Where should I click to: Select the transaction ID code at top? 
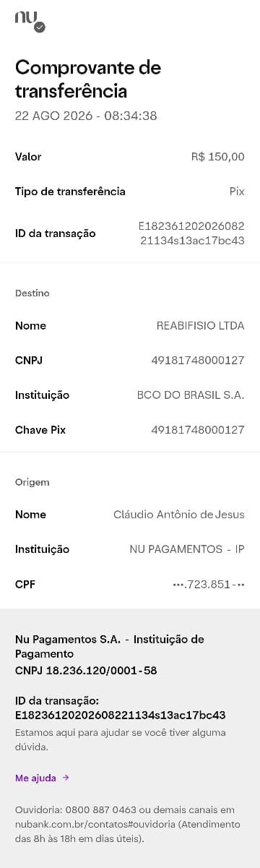click(x=191, y=233)
